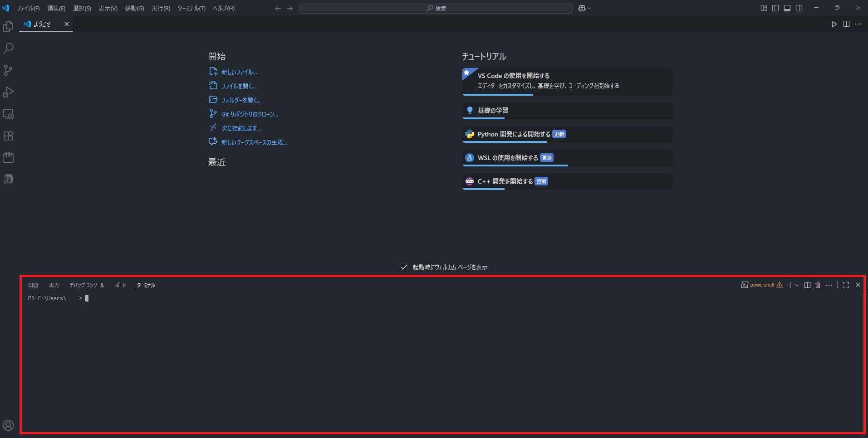868x438 pixels.
Task: Open WSL の使用を開始する walkthrough
Action: (567, 158)
